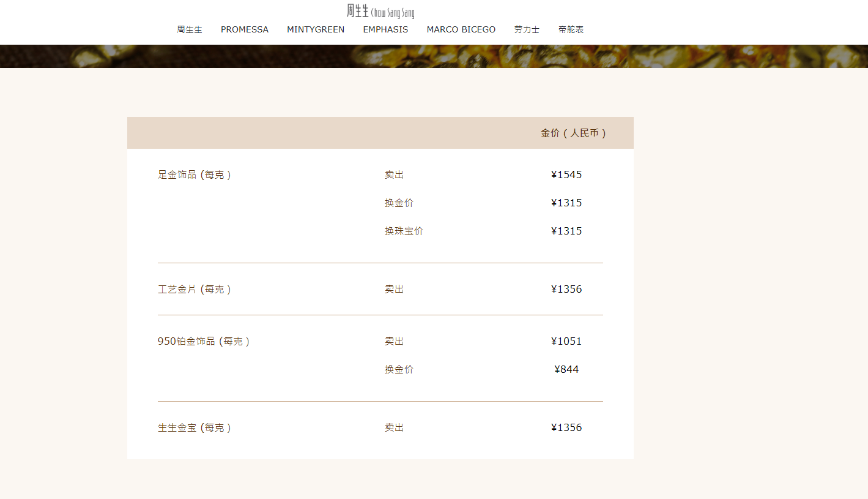Select 卖出 in the 生生金宝 row

[x=395, y=427]
